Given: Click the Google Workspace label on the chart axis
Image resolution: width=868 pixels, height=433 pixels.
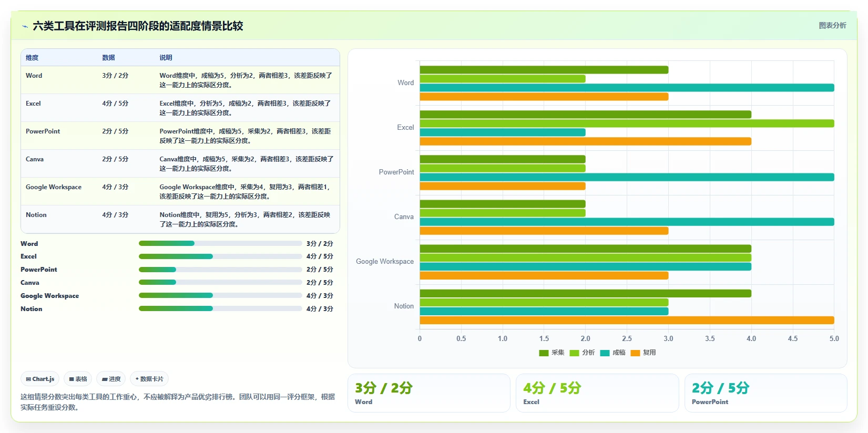Looking at the screenshot, I should coord(385,261).
